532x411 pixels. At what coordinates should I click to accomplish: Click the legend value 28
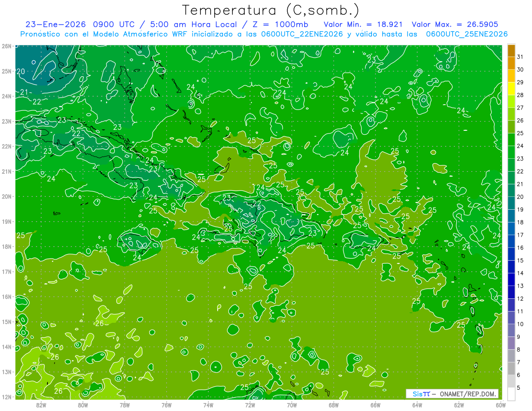(x=520, y=95)
